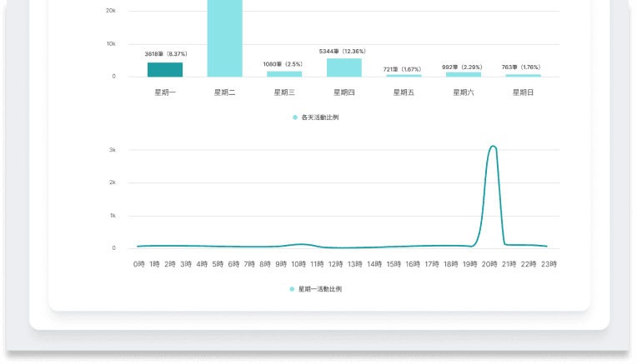Click the 1080筆 (2.5%) data label

[283, 64]
